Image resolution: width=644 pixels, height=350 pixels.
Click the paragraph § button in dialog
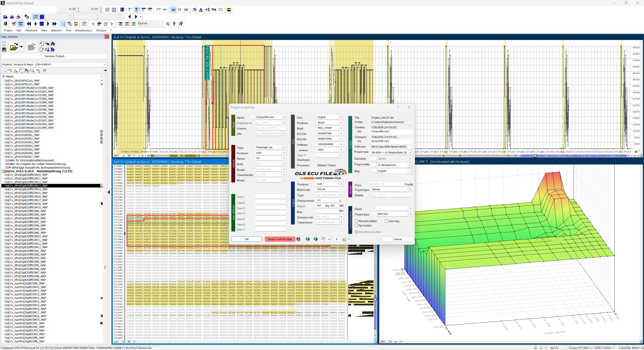[x=337, y=239]
